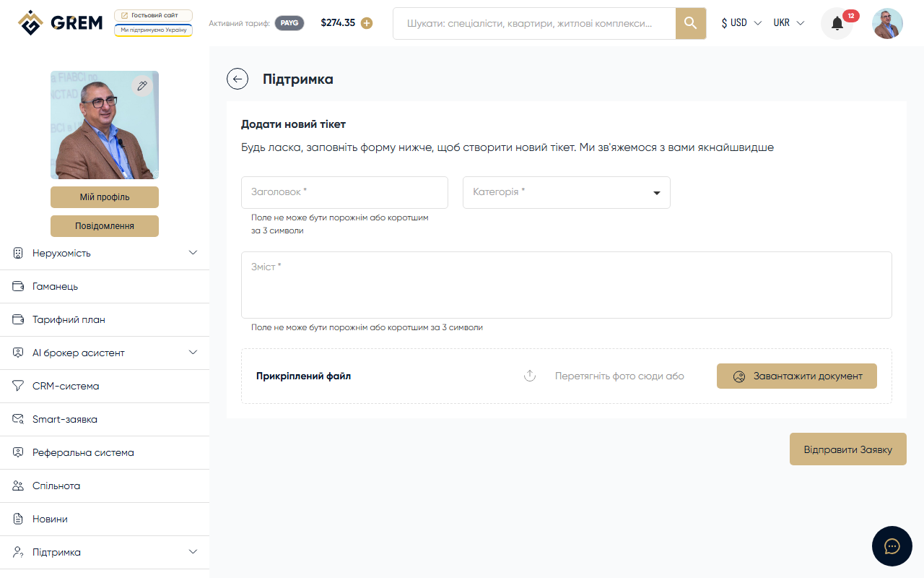This screenshot has height=578, width=924.
Task: Expand the Нерухомість sidebar section
Action: coord(105,253)
